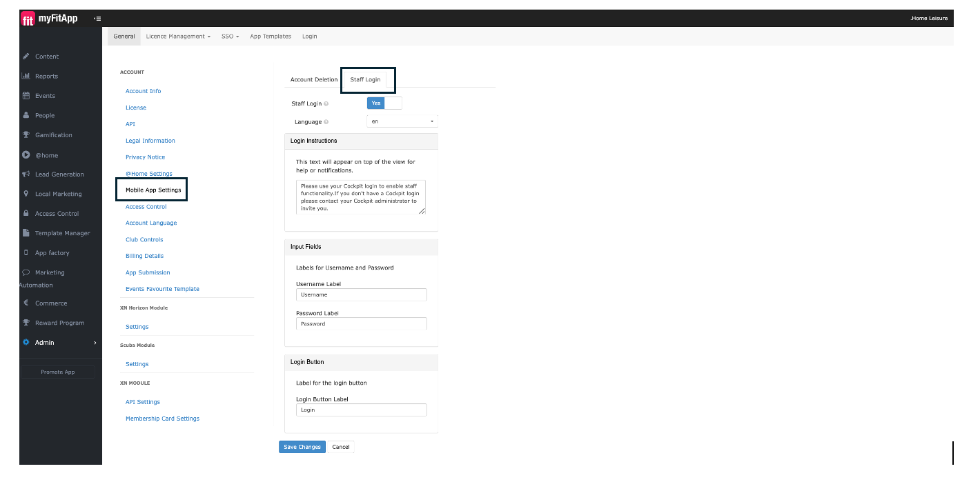The image size is (980, 502).
Task: Click the Template Manager file icon
Action: pyautogui.click(x=26, y=233)
